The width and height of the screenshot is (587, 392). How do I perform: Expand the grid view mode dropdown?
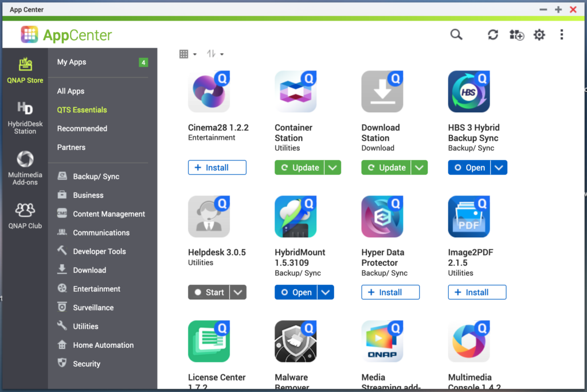click(187, 54)
